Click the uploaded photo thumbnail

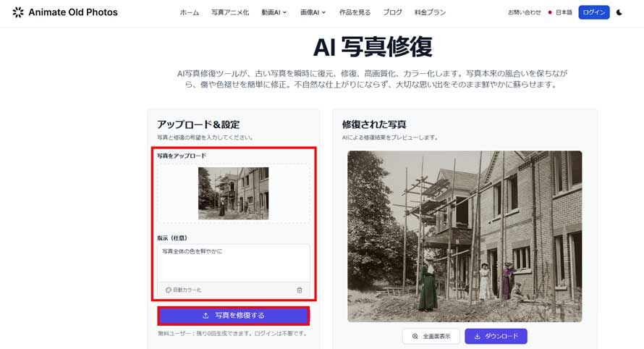(x=233, y=193)
